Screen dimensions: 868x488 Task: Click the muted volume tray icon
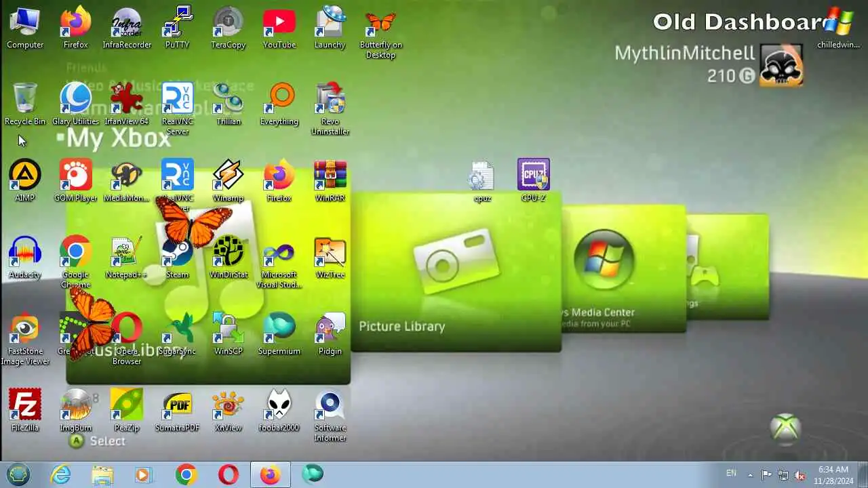800,475
